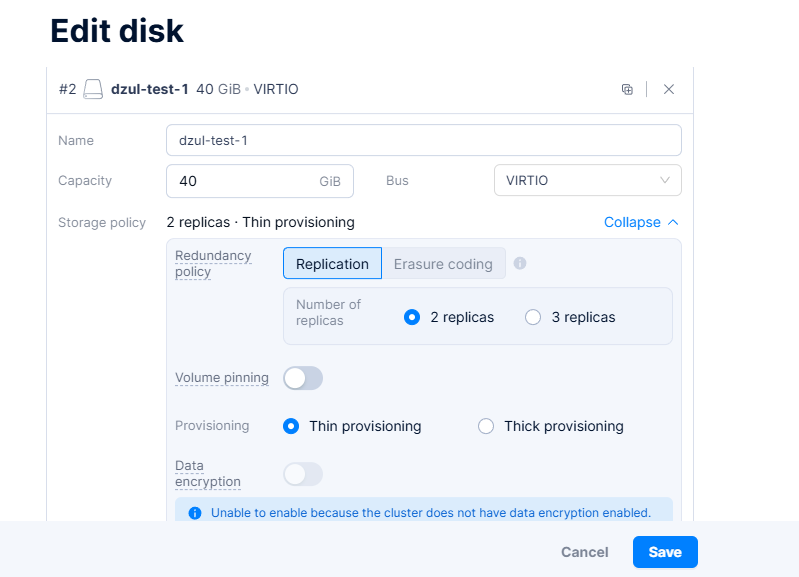
Task: Select Thin provisioning
Action: coord(291,426)
